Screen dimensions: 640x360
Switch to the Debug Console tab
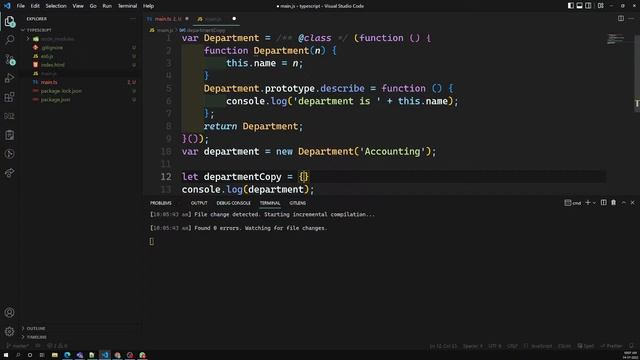(233, 203)
